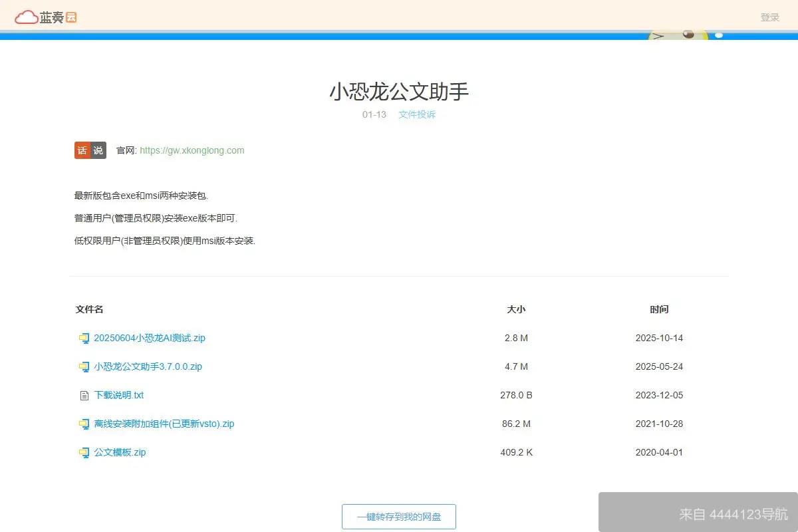
Task: Open the https://gw.xkonglong.com official site link
Action: [193, 150]
